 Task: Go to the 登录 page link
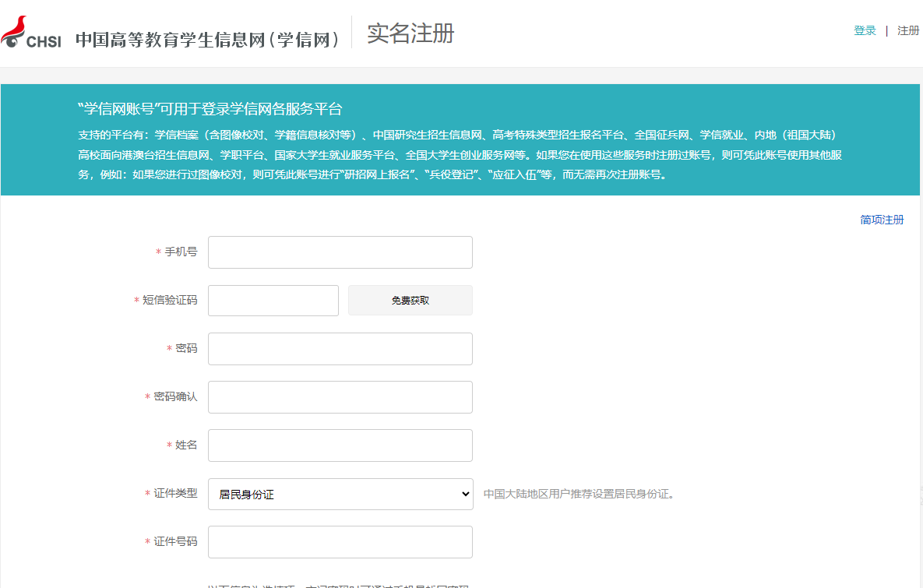[865, 30]
